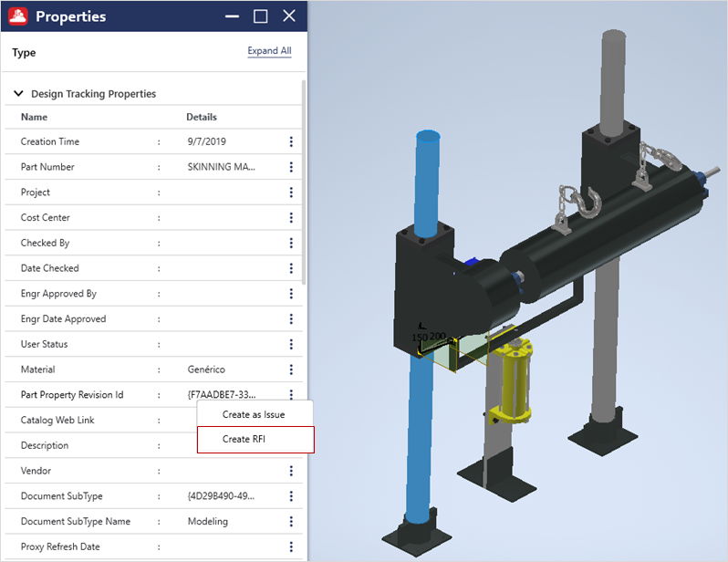Click the Details column header
Image resolution: width=728 pixels, height=562 pixels.
pyautogui.click(x=202, y=117)
